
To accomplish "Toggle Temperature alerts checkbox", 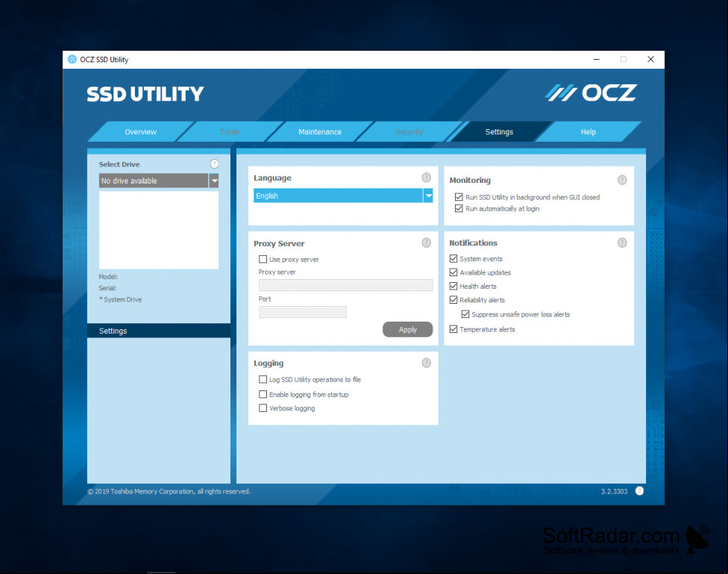I will click(454, 329).
